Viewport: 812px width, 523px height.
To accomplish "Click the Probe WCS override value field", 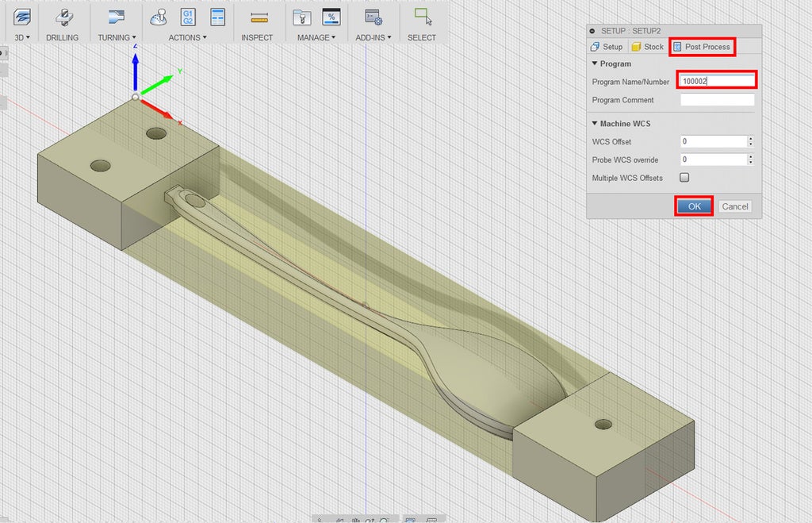I will click(x=713, y=160).
